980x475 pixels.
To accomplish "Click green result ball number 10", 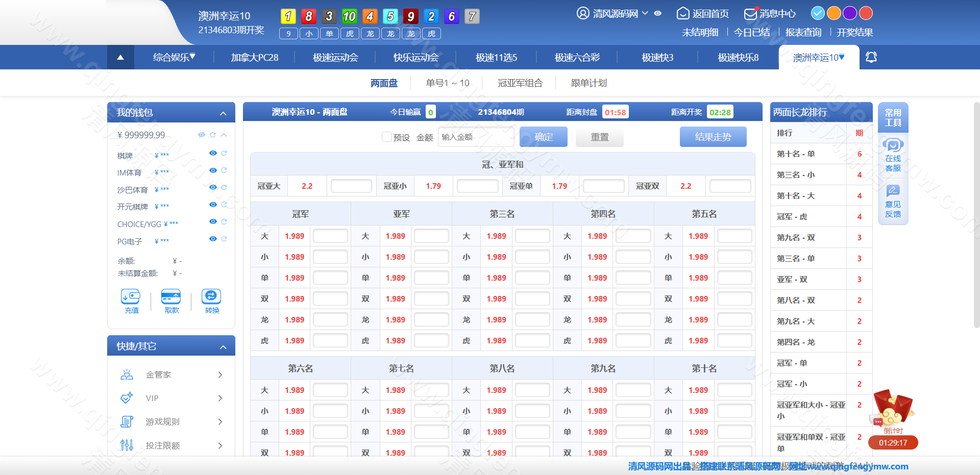I will (350, 16).
